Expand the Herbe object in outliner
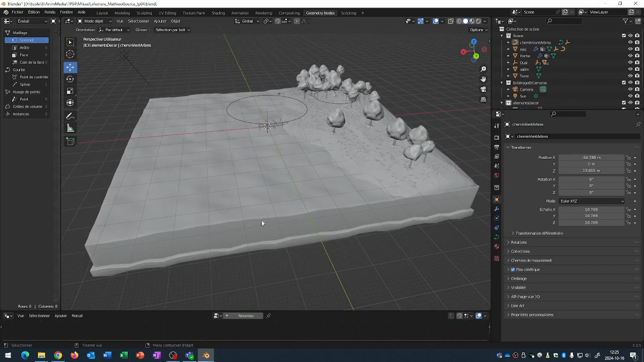 point(509,56)
